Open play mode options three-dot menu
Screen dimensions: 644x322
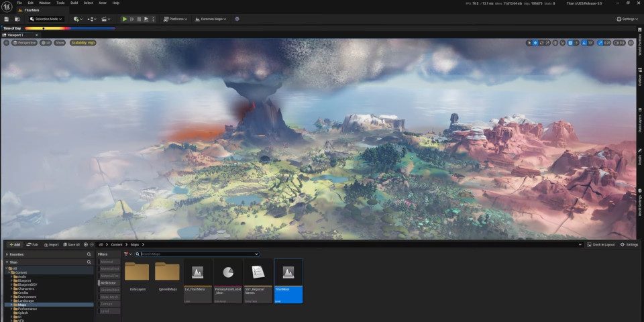pyautogui.click(x=153, y=19)
